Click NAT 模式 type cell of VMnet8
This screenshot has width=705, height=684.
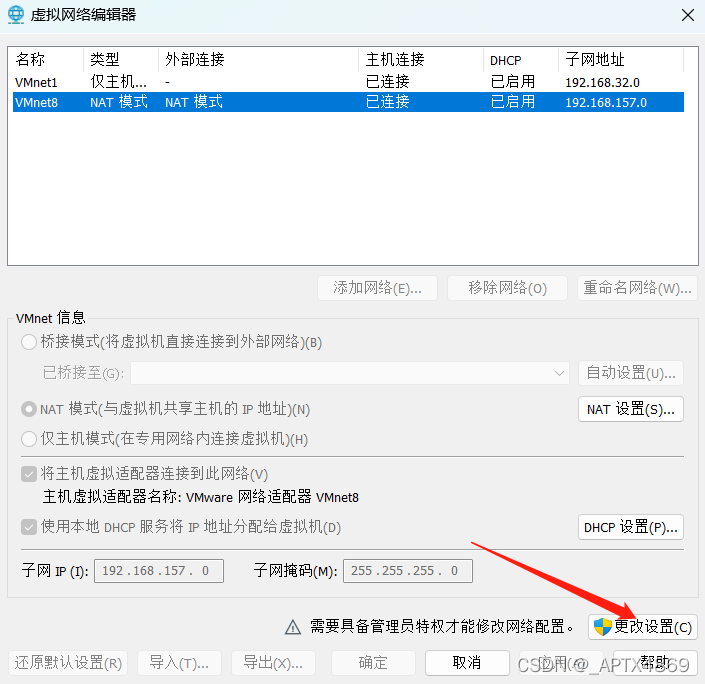(119, 102)
